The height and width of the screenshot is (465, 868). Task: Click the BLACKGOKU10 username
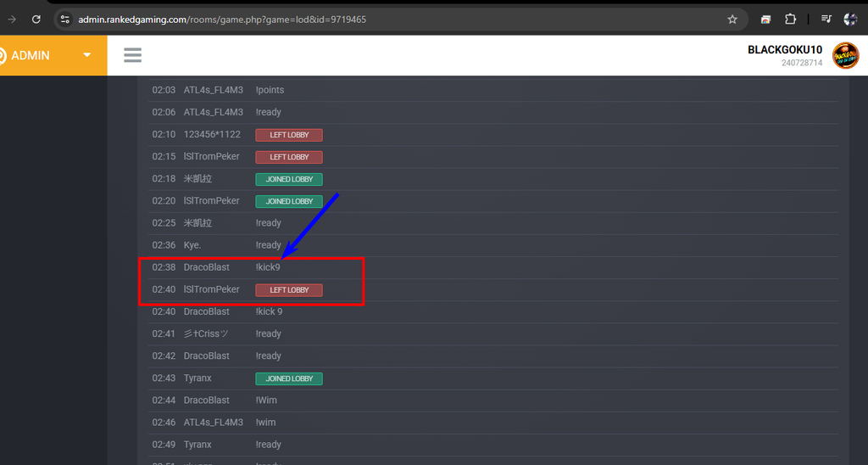point(784,50)
